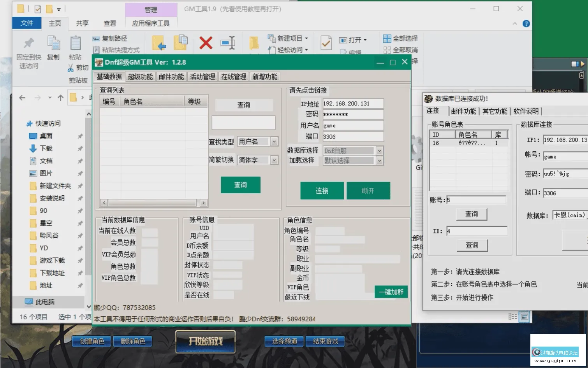588x368 pixels.
Task: Open the 加载选择 默认选择 dropdown
Action: click(x=380, y=160)
